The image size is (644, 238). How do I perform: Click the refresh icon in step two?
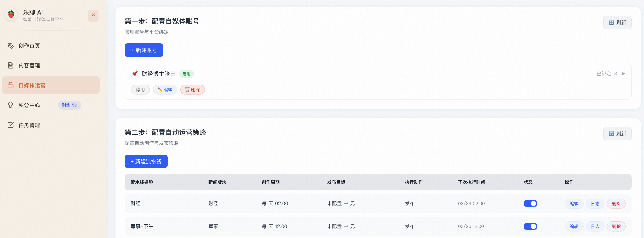[x=611, y=134]
